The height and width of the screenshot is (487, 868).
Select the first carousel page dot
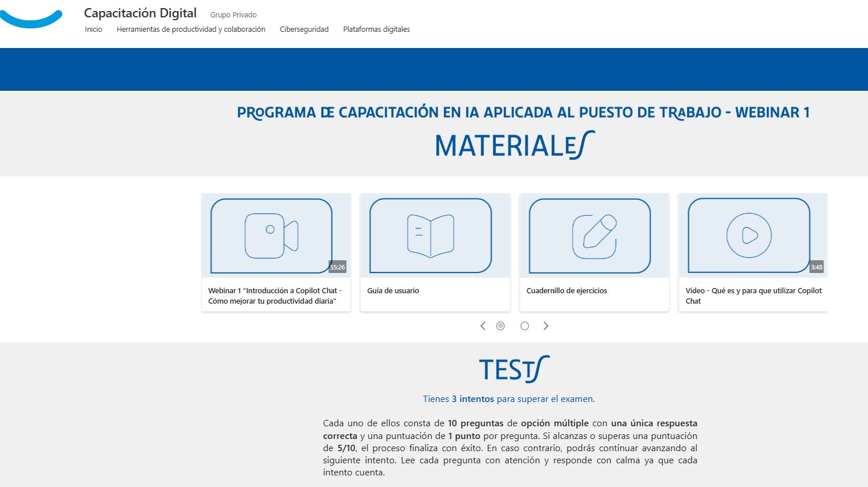(x=500, y=326)
